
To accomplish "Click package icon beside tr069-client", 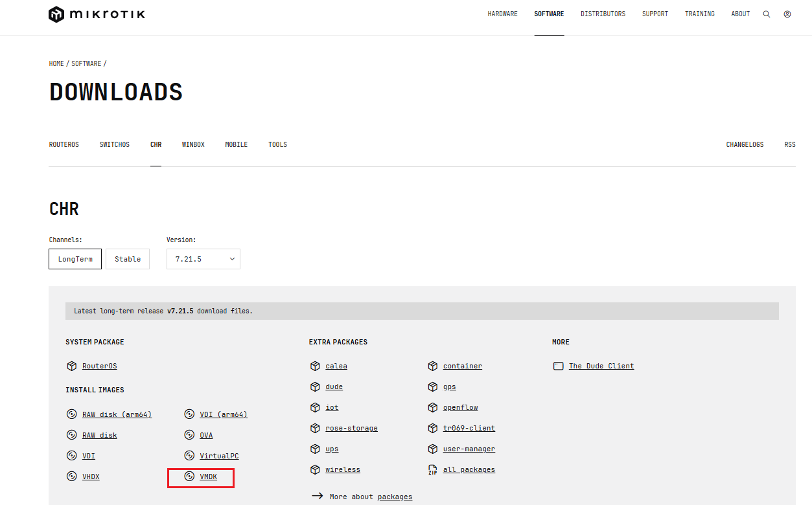I will [433, 428].
